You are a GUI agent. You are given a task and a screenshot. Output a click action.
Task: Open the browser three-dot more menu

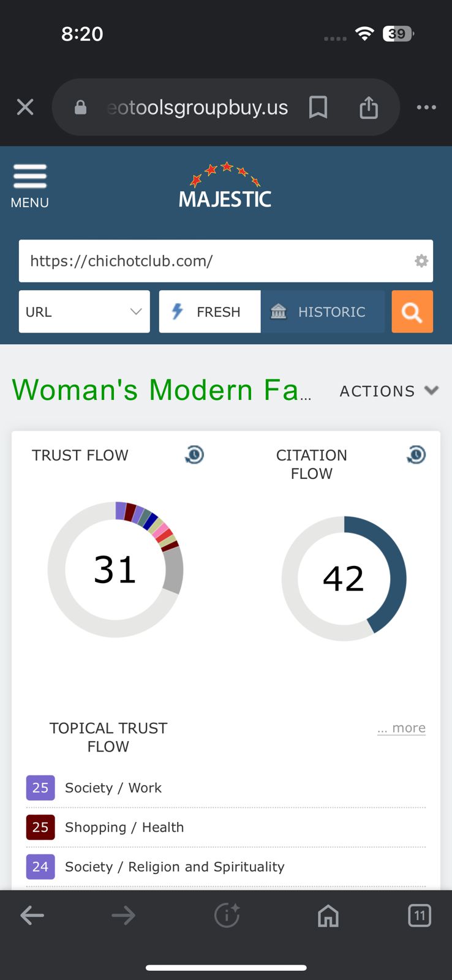426,107
